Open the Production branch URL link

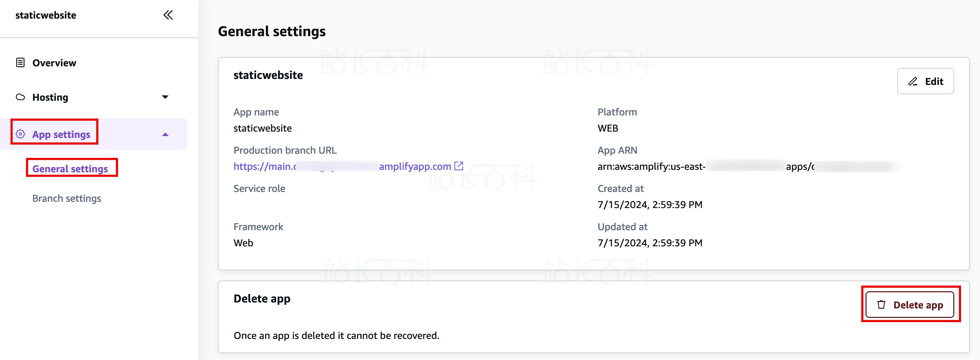click(x=342, y=167)
